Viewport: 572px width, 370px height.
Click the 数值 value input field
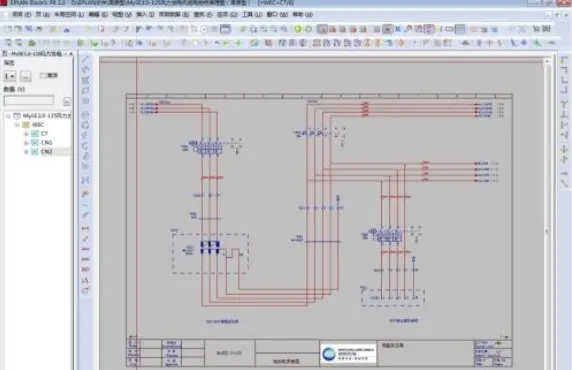click(29, 100)
